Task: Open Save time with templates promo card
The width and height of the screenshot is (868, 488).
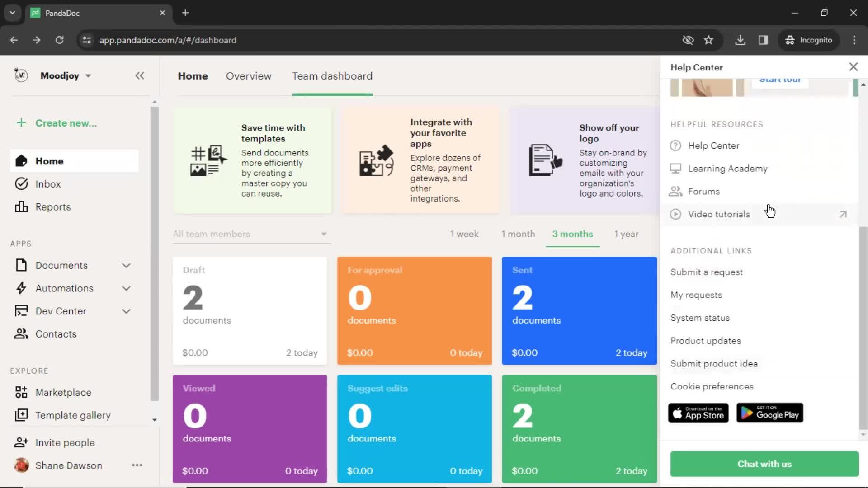Action: click(252, 160)
